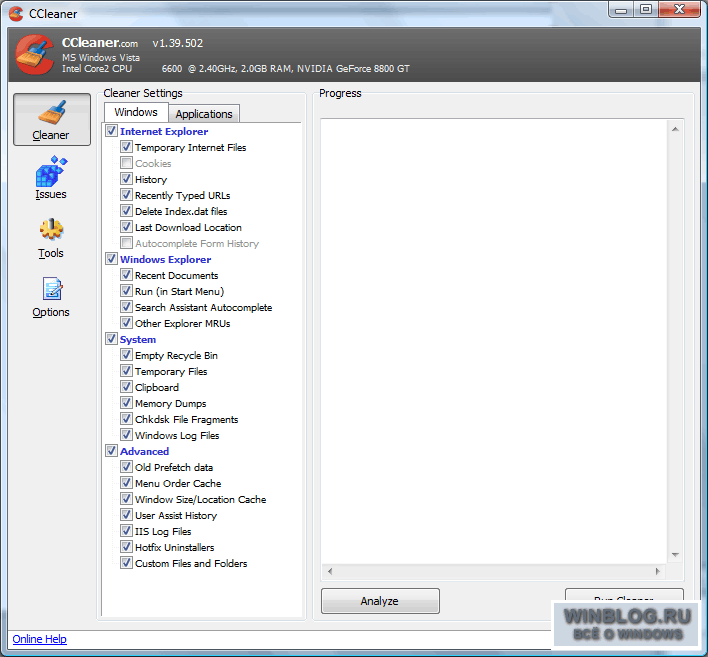Maximize the CCleaner window
The width and height of the screenshot is (708, 657).
tap(646, 9)
